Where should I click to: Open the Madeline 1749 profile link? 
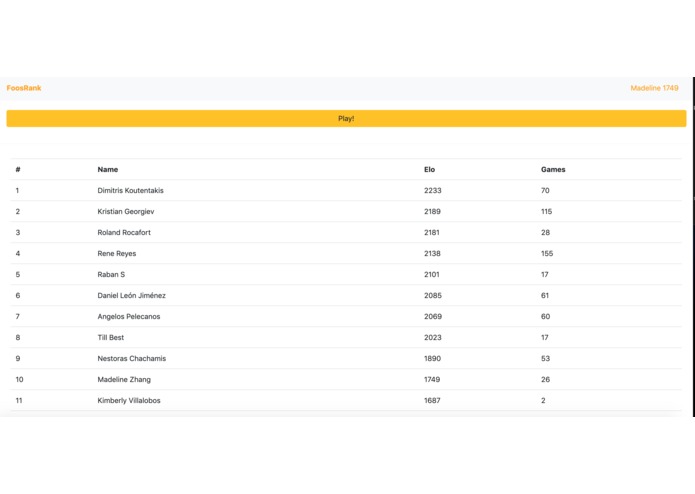coord(654,88)
